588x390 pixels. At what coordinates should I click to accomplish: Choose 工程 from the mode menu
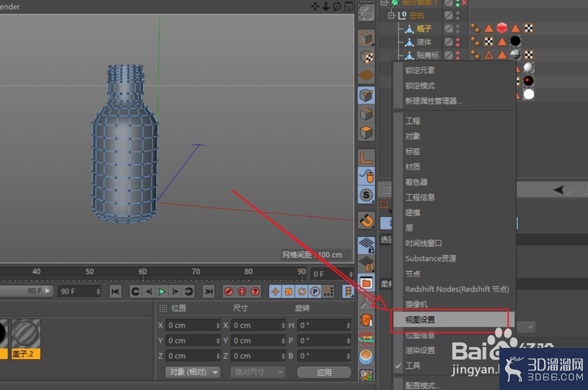tap(412, 121)
